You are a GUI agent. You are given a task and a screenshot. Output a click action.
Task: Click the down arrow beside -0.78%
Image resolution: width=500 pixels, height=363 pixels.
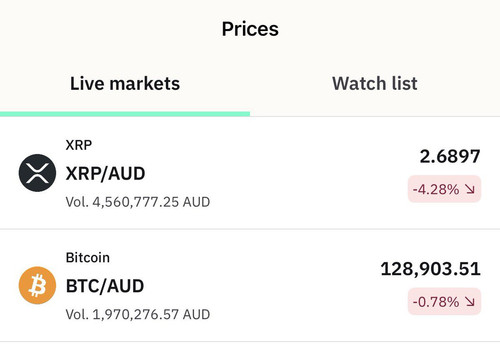[x=470, y=302]
